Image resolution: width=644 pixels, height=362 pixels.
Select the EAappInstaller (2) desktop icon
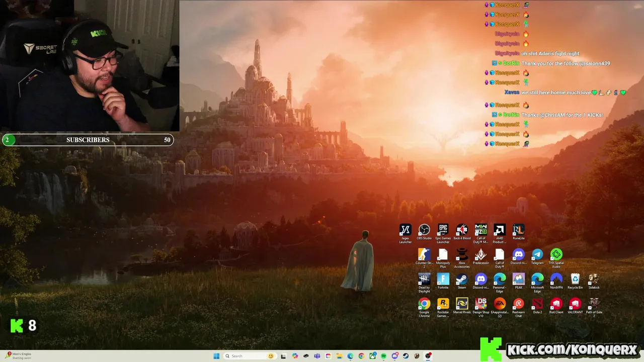500,308
